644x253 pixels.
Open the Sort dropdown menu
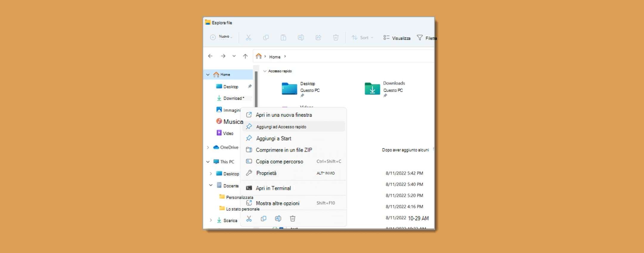click(362, 38)
